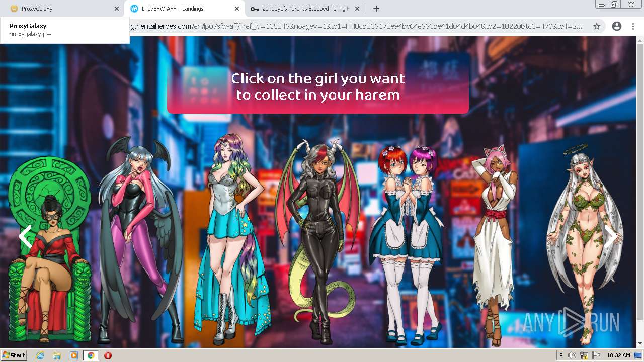The image size is (644, 362).
Task: Show previous characters with left arrow
Action: point(25,236)
